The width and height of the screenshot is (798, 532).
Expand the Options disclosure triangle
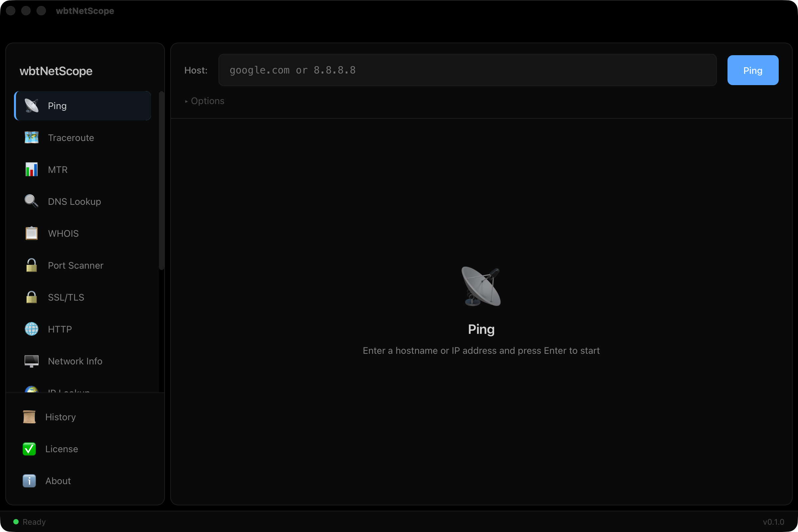tap(187, 101)
